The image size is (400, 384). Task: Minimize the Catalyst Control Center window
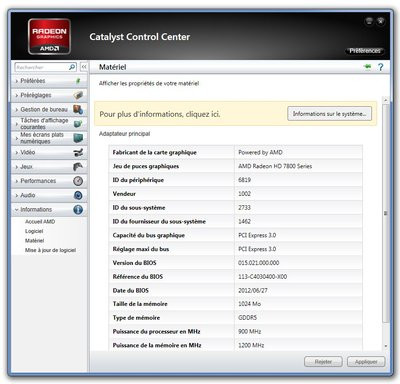369,21
